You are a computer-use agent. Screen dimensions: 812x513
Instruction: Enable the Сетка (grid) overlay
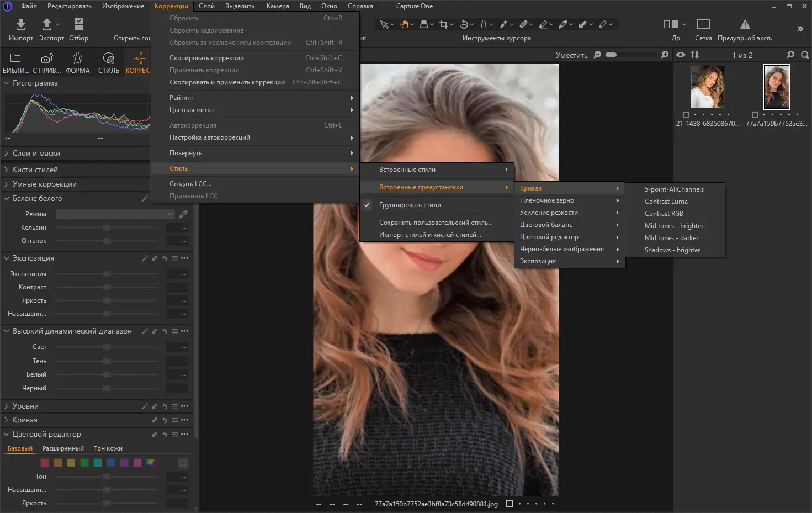[x=703, y=25]
